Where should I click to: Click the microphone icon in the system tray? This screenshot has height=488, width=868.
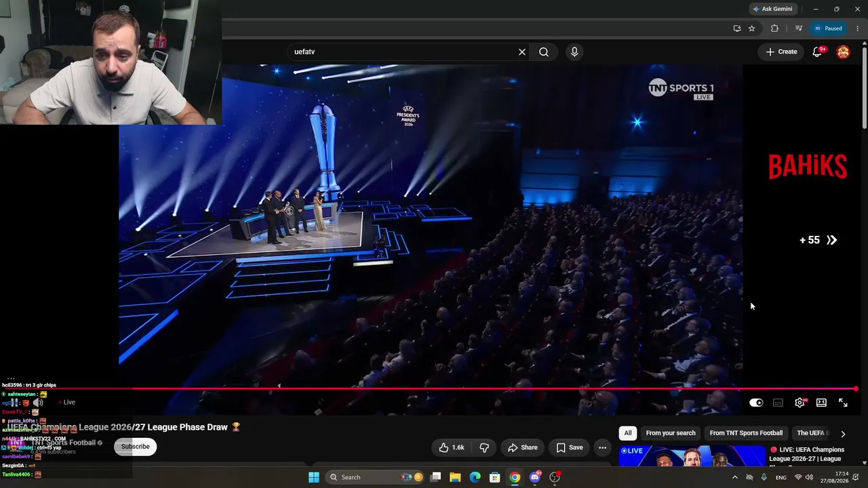point(764,477)
